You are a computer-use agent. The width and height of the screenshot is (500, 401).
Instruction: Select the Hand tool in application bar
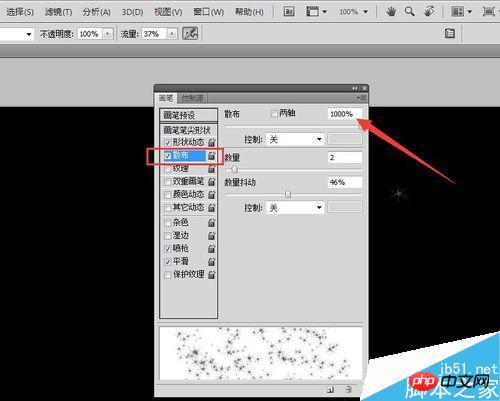coord(391,12)
